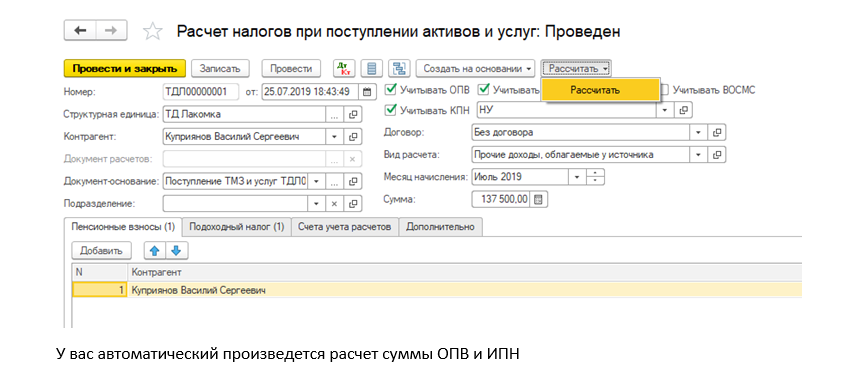
Task: Click Добавить button in table
Action: (x=101, y=251)
